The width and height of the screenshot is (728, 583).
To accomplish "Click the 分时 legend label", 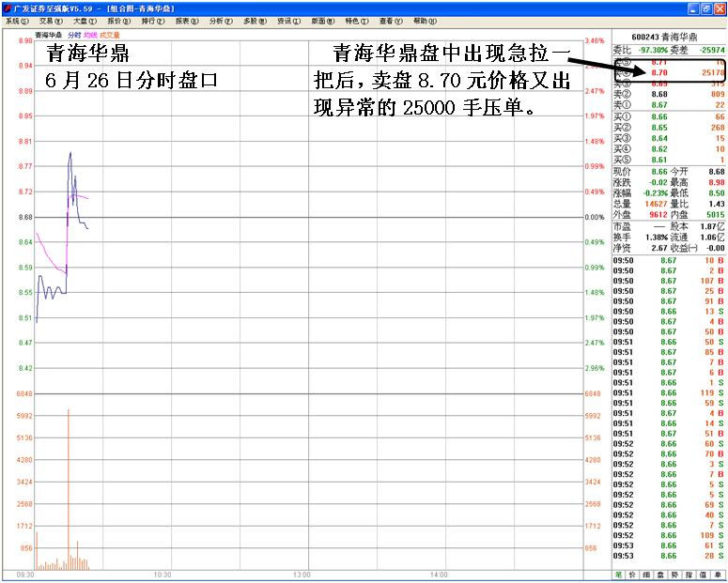I will pyautogui.click(x=74, y=36).
